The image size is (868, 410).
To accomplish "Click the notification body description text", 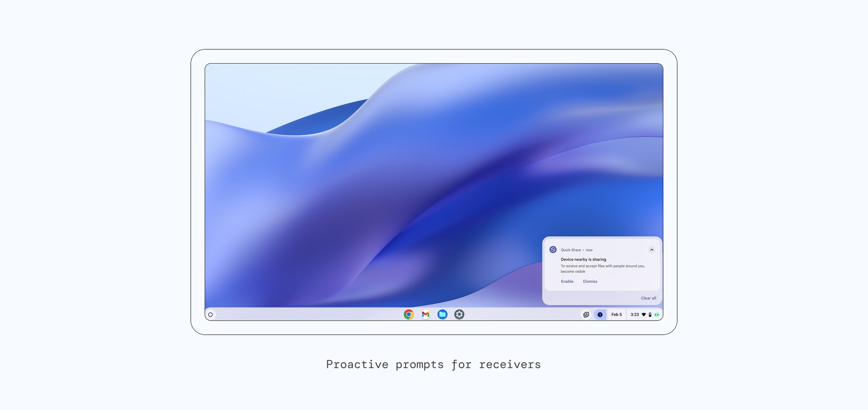I will click(x=602, y=269).
